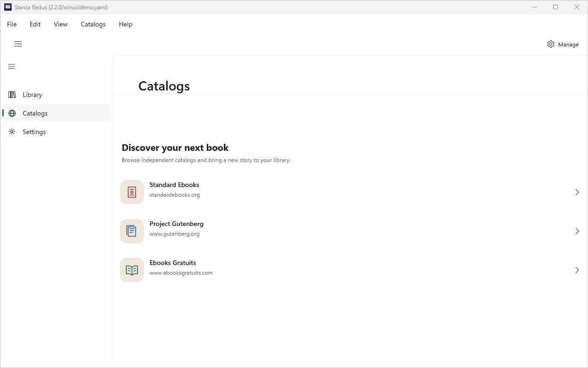
Task: Select Catalogs in the sidebar
Action: click(56, 113)
